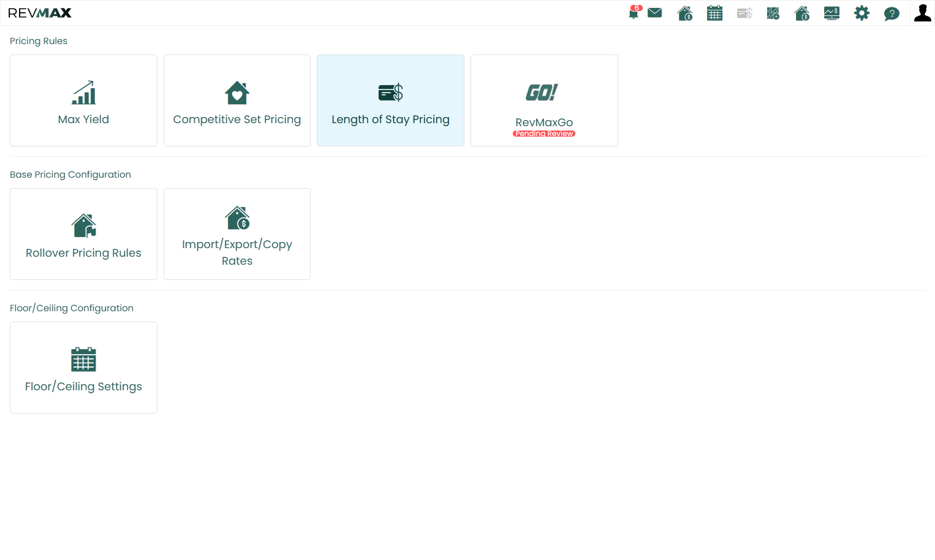Open the mail envelope icon

click(x=655, y=13)
